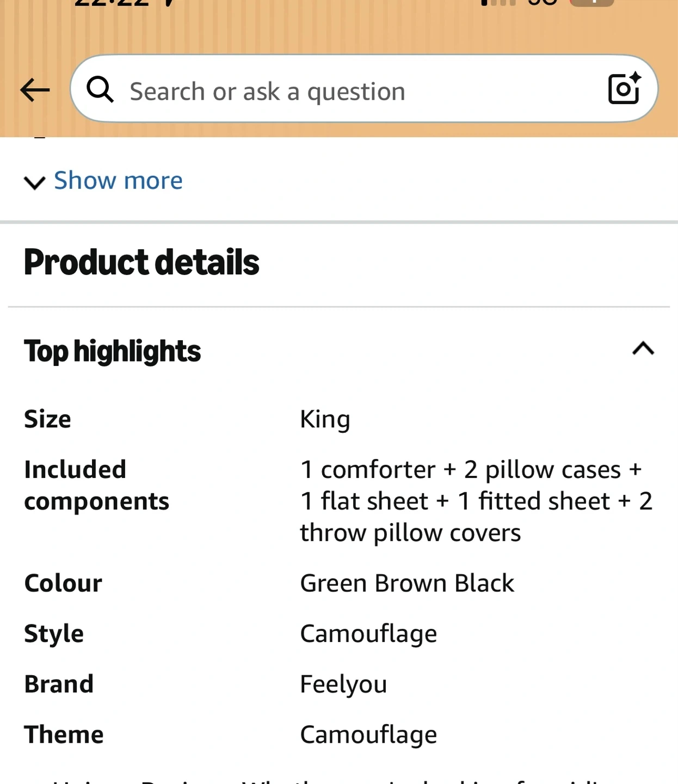678x784 pixels.
Task: Tap the Theme label
Action: (64, 734)
